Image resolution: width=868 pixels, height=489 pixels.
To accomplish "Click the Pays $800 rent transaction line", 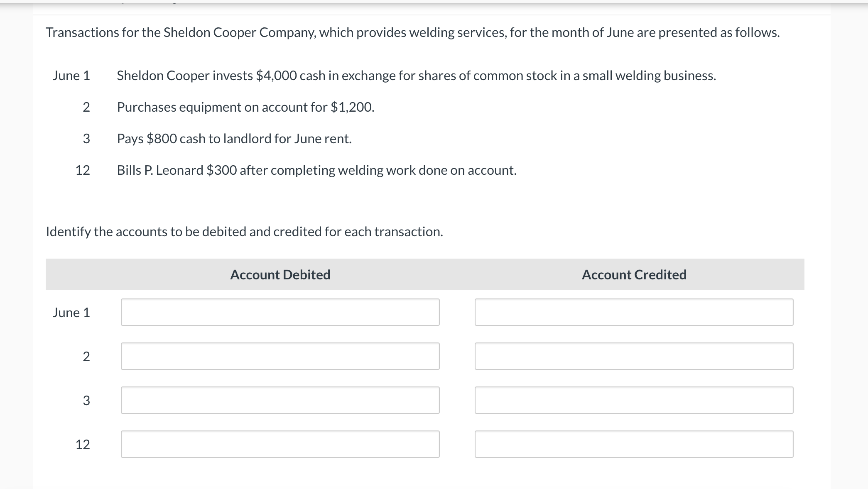I will pyautogui.click(x=234, y=139).
